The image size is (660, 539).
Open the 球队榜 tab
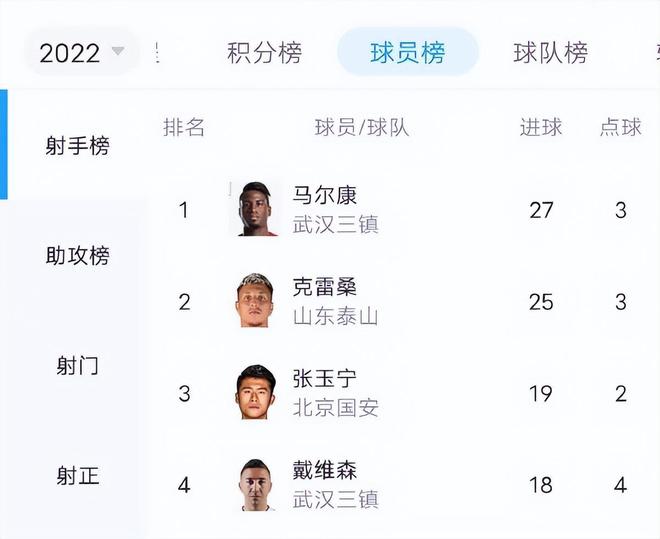pos(550,52)
